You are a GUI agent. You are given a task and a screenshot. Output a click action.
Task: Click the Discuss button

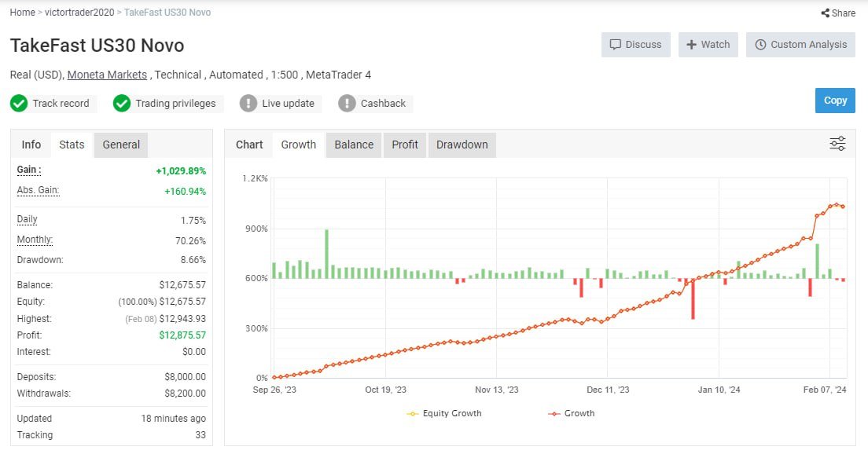pyautogui.click(x=636, y=45)
